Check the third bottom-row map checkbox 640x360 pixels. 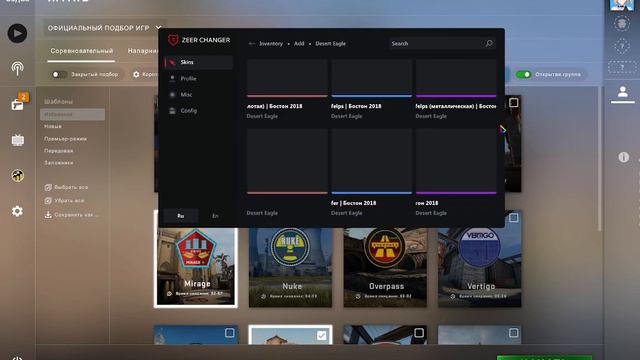coord(419,333)
